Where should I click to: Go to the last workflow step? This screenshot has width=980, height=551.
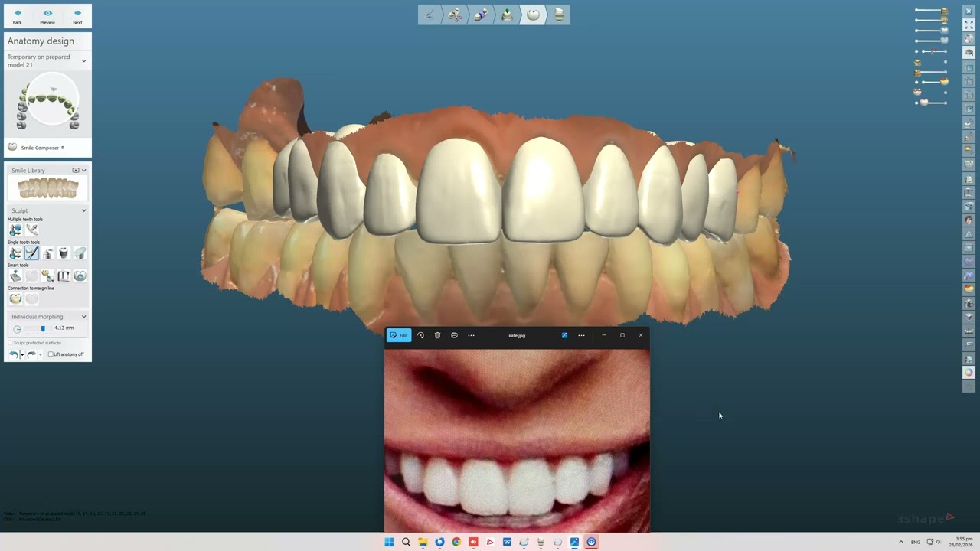(x=559, y=15)
